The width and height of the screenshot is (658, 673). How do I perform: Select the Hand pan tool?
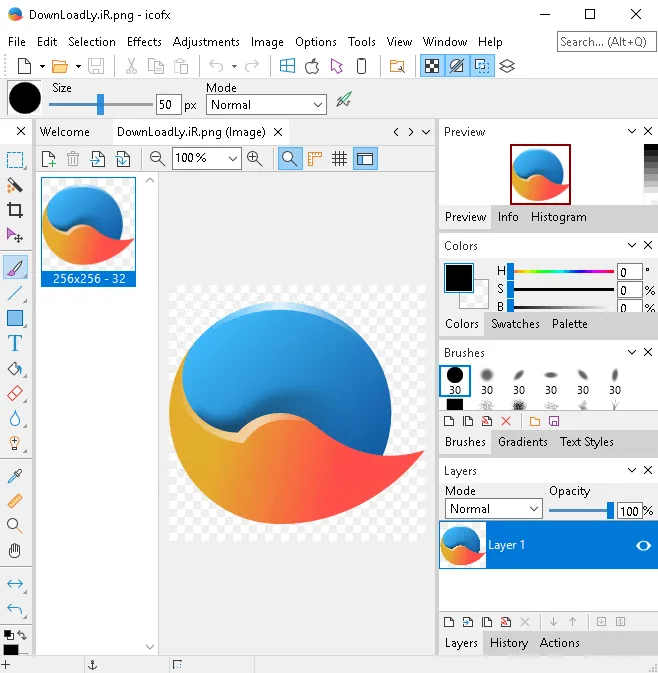(x=15, y=550)
